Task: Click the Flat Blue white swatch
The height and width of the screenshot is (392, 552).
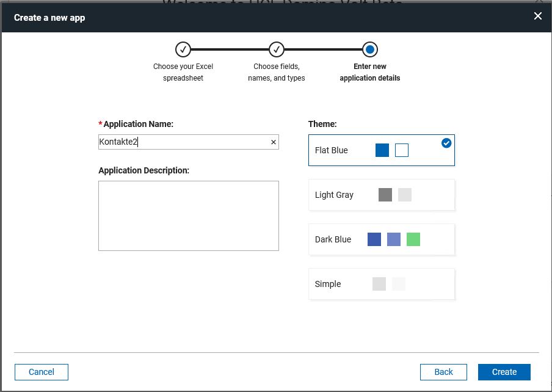Action: click(x=402, y=150)
